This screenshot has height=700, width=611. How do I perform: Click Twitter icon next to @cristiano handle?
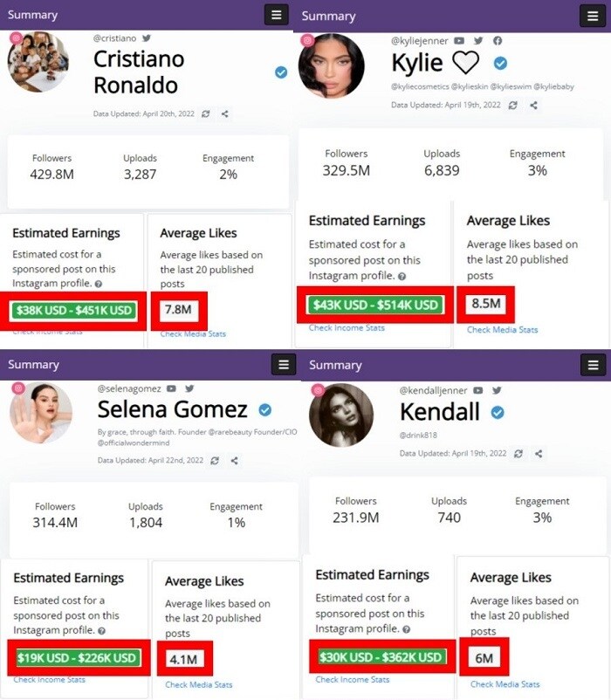coord(147,38)
